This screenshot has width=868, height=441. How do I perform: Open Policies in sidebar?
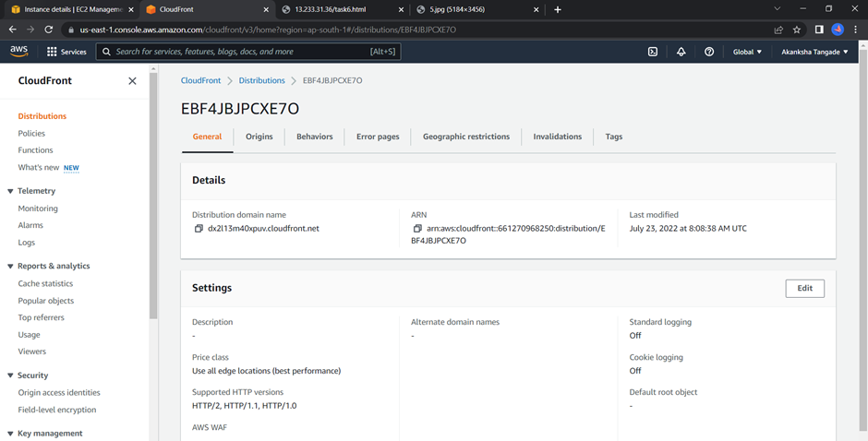[31, 134]
